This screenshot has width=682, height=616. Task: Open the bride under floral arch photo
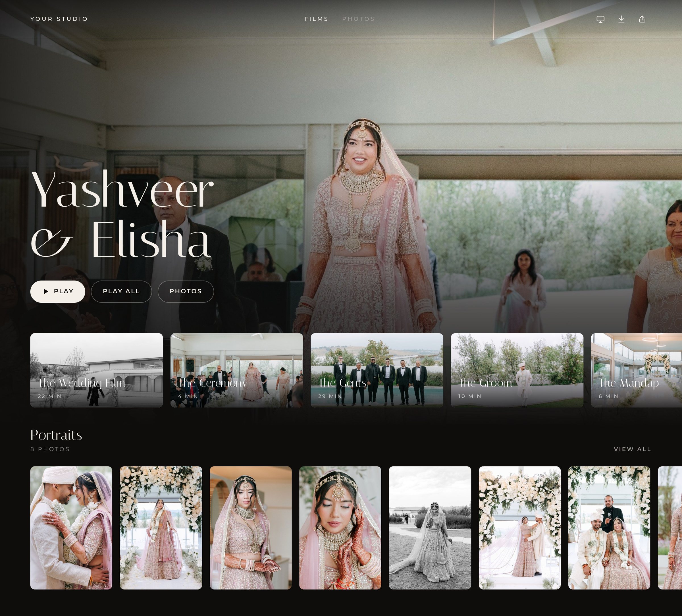point(161,528)
